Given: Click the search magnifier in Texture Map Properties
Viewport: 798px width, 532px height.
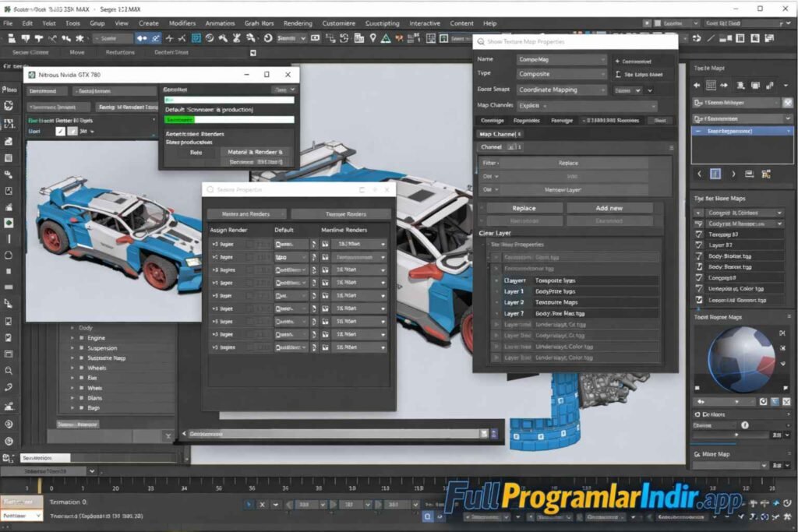Looking at the screenshot, I should click(x=480, y=41).
